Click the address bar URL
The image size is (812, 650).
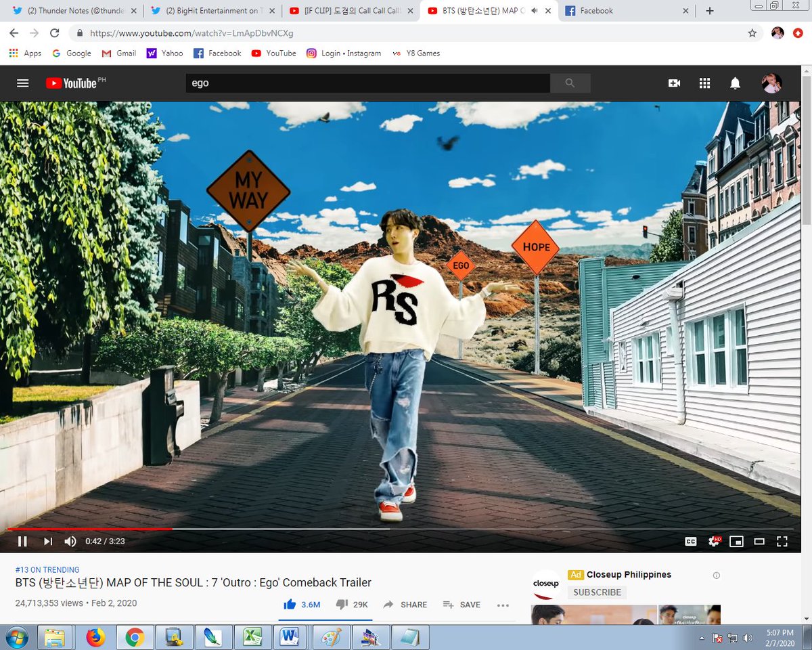pos(191,33)
